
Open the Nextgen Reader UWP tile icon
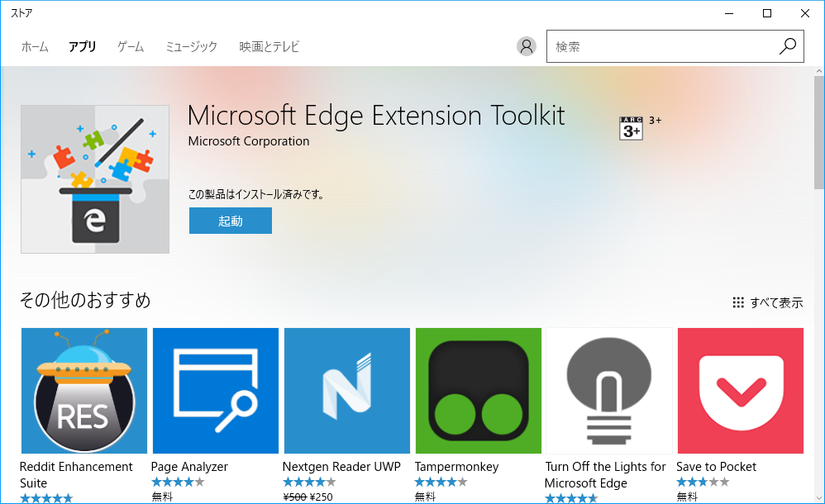pos(347,390)
